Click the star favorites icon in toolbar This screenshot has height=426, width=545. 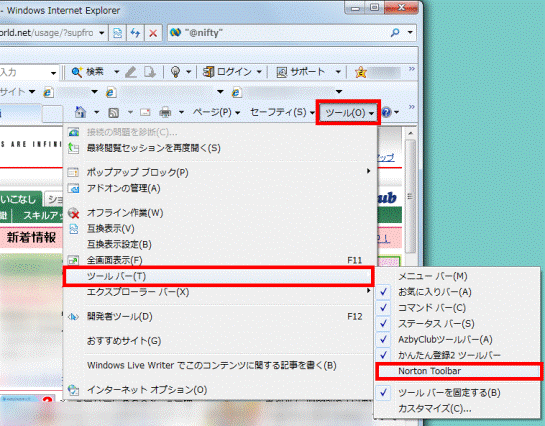(361, 72)
